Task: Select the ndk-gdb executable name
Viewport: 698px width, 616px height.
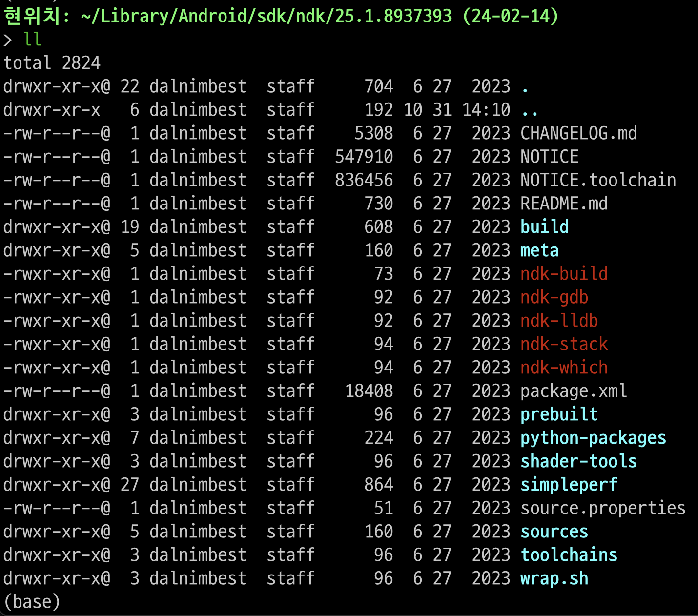Action: (554, 297)
